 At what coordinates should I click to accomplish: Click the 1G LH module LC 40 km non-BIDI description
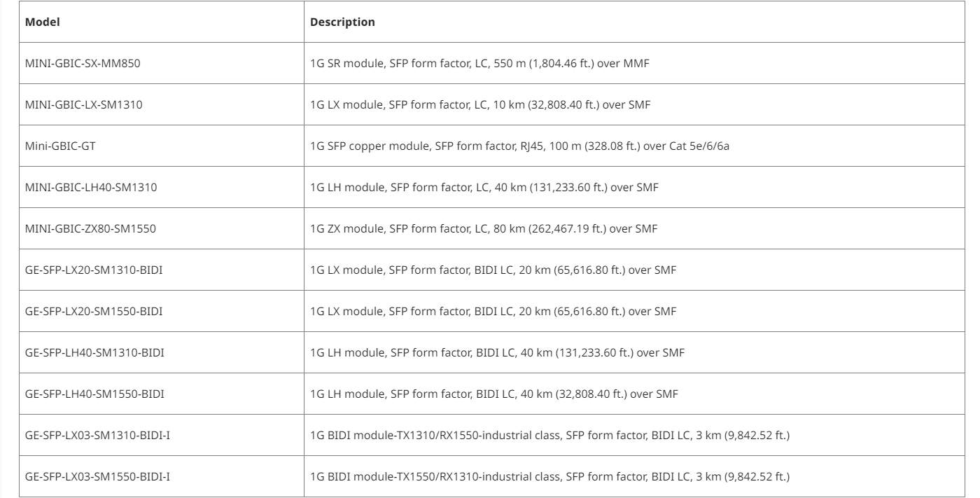point(485,187)
